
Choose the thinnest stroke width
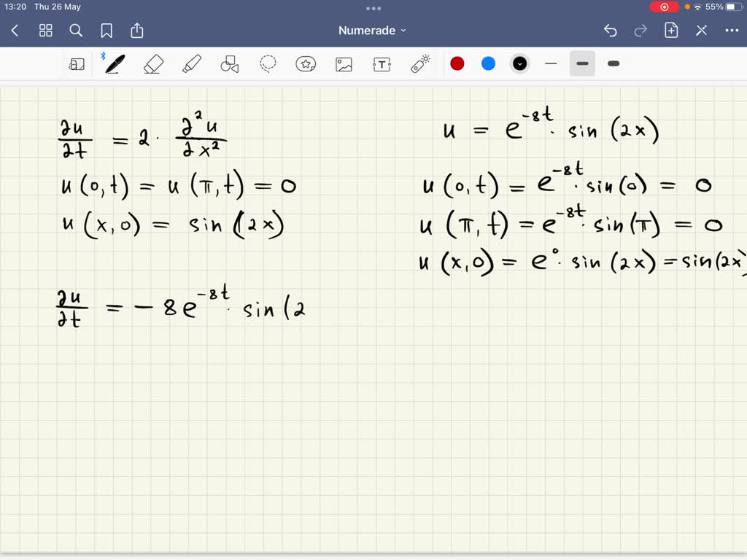click(x=551, y=64)
